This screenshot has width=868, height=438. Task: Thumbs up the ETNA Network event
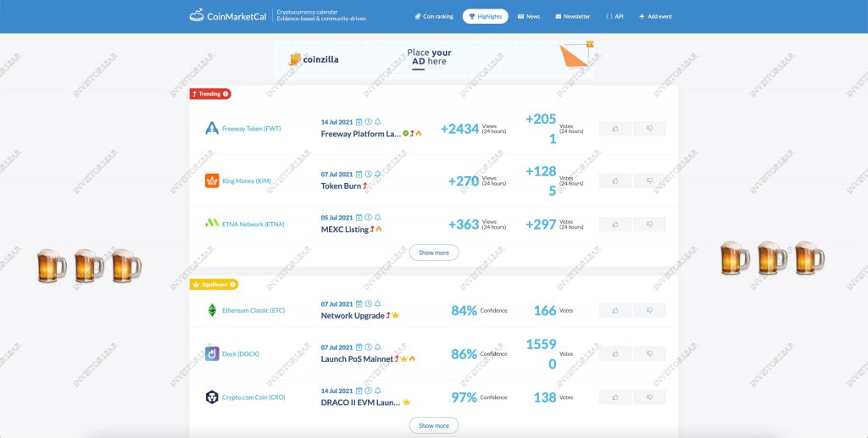[x=615, y=225]
